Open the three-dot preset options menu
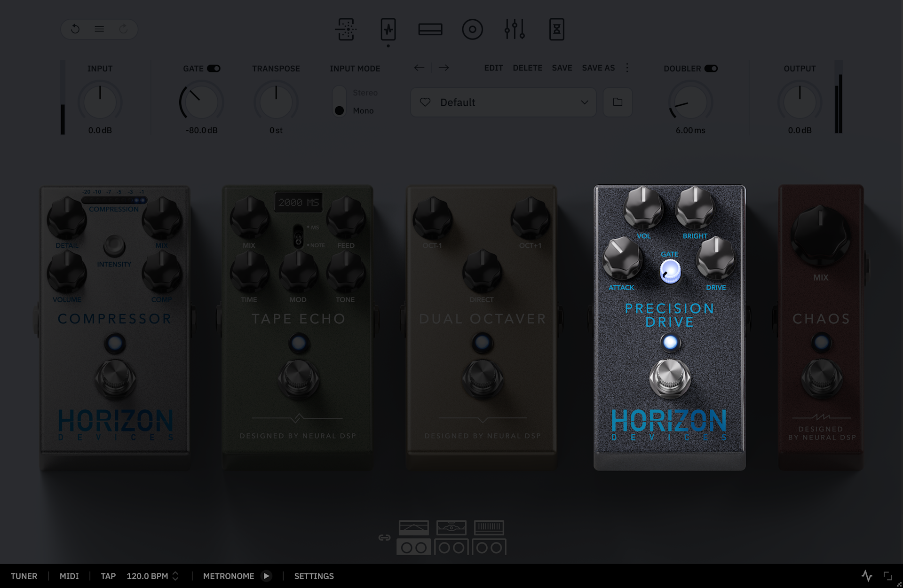This screenshot has height=588, width=903. (627, 68)
